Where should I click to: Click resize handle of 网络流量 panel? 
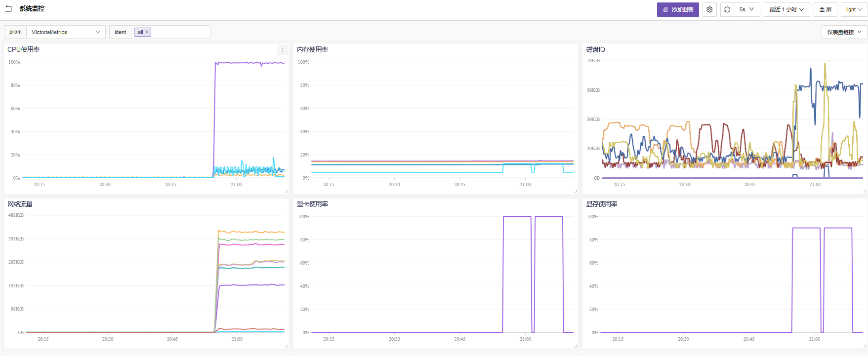tap(286, 346)
